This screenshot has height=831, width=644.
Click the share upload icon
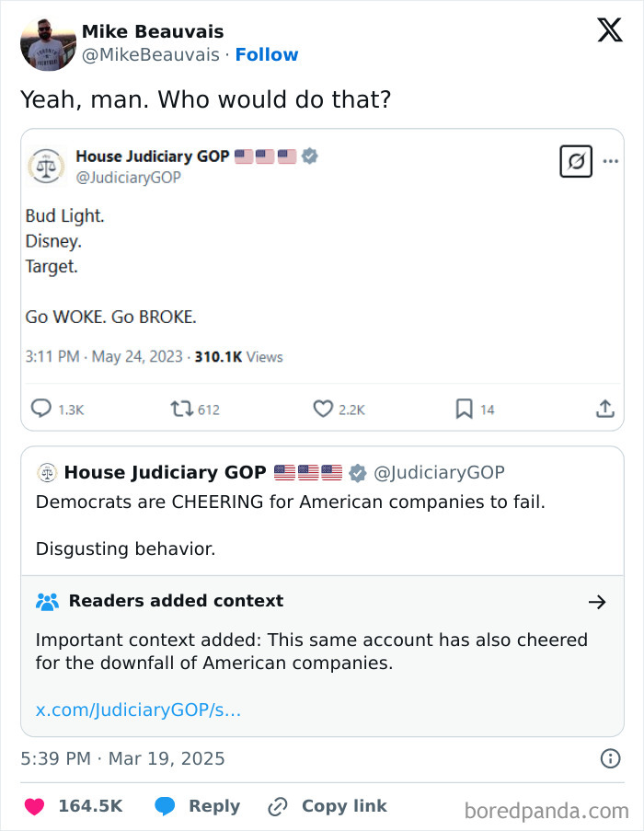tap(604, 409)
